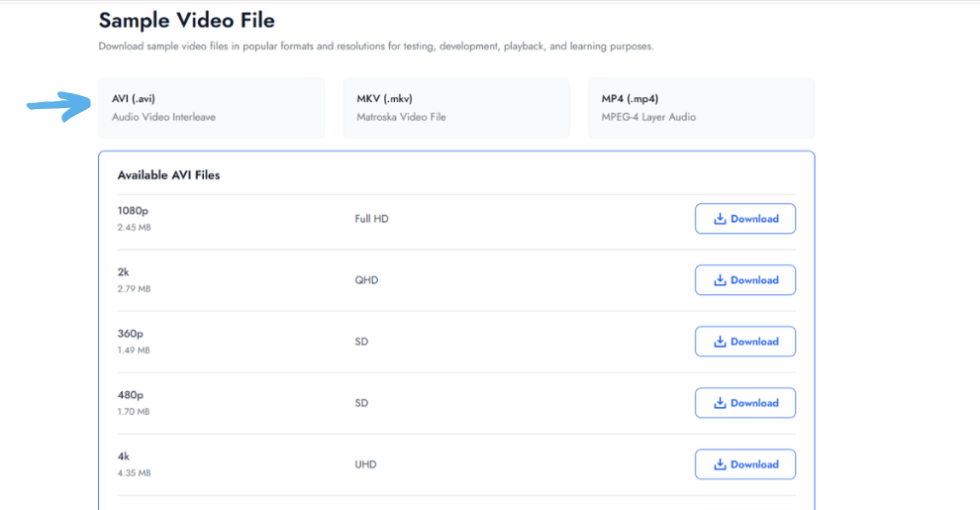Click the 'Audio Video Interleave' description text

click(163, 117)
